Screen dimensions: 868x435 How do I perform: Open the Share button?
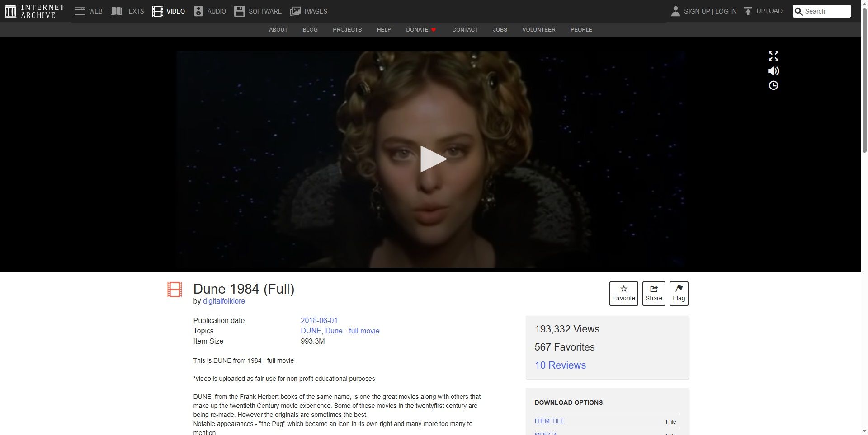click(x=654, y=294)
